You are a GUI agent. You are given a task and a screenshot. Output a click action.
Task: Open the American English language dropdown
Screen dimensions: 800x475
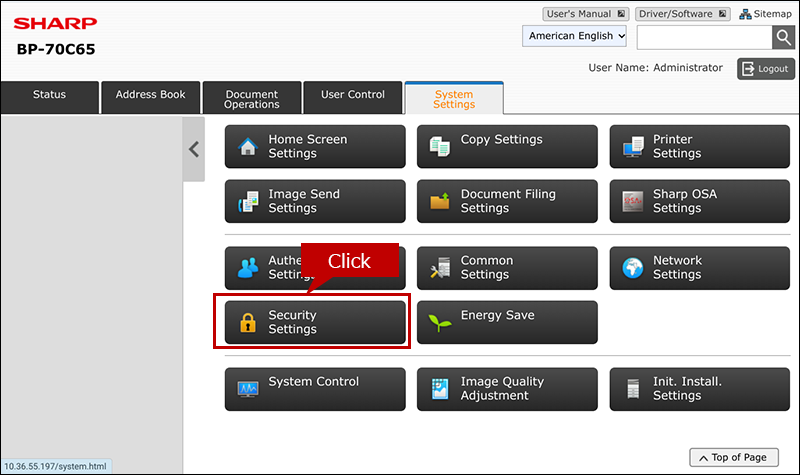[574, 36]
